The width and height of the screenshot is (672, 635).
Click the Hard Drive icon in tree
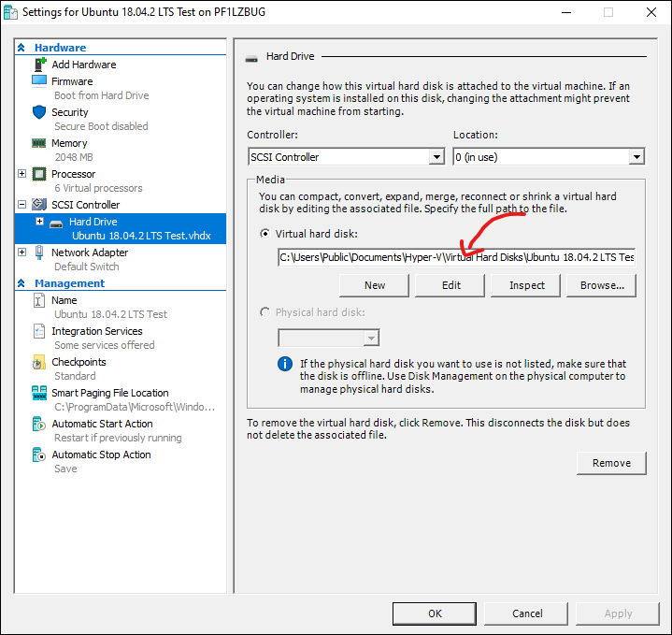tap(56, 224)
